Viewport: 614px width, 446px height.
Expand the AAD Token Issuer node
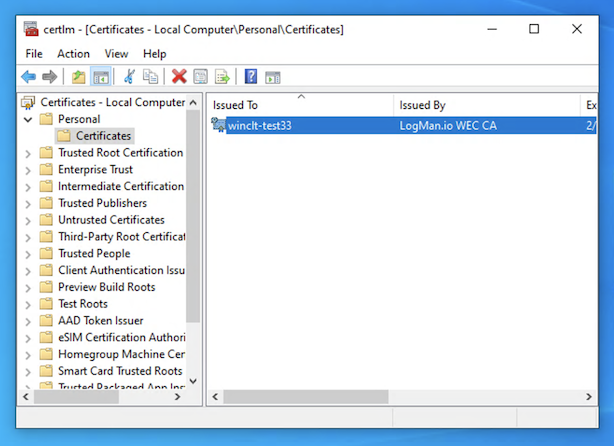click(x=28, y=321)
